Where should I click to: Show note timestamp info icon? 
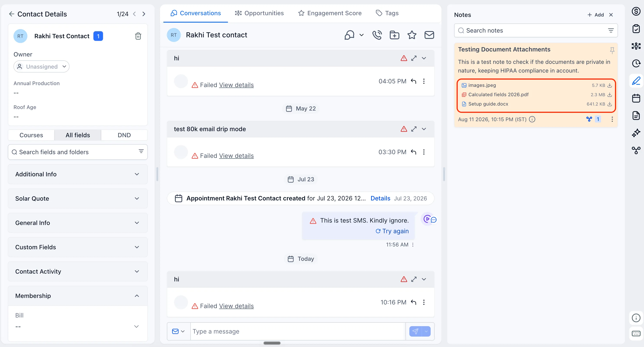click(532, 119)
